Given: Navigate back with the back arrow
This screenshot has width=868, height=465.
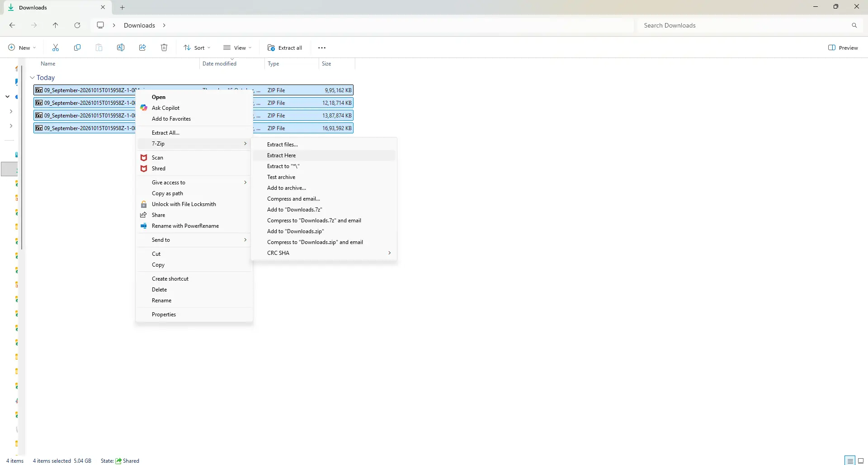Looking at the screenshot, I should coord(12,25).
